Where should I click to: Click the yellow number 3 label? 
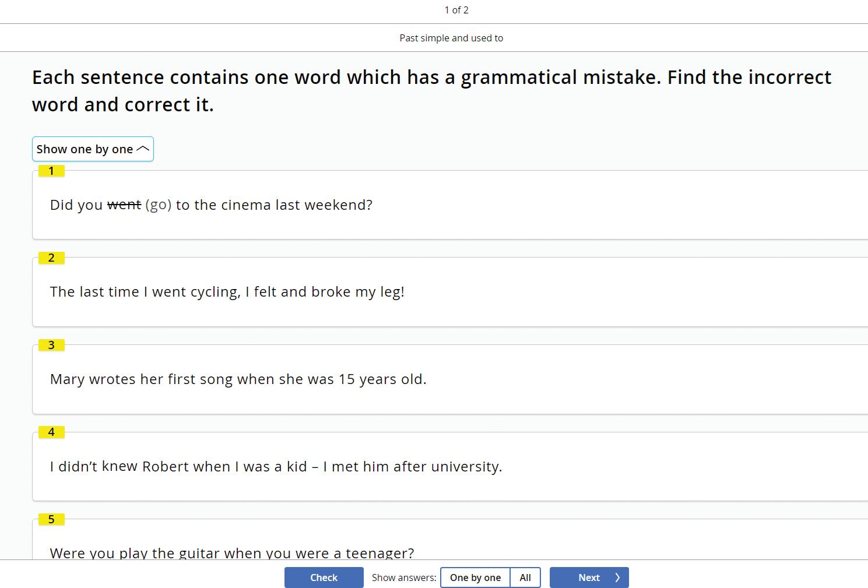(x=51, y=345)
